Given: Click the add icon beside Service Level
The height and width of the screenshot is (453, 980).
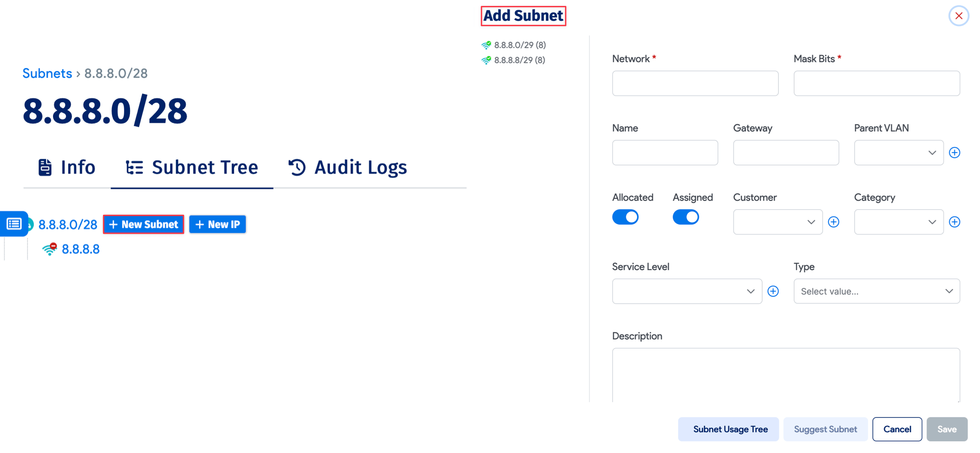Looking at the screenshot, I should coord(773,291).
